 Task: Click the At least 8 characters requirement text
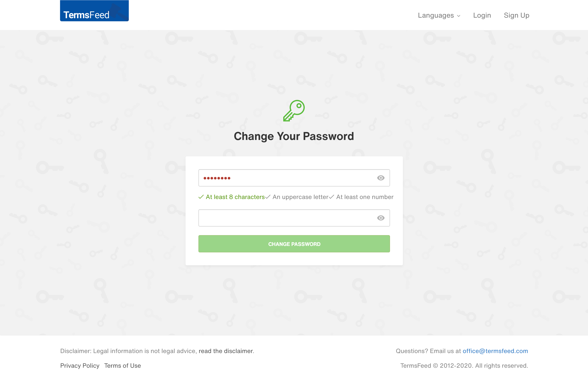[235, 197]
